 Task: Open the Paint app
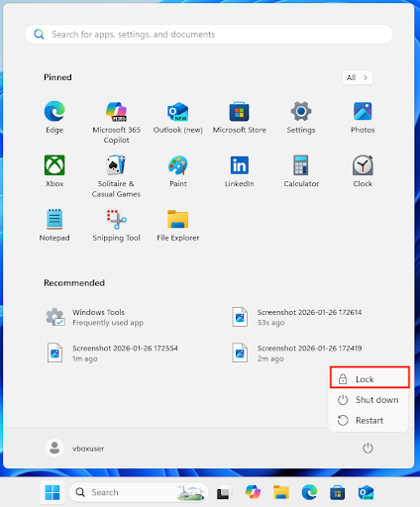click(x=178, y=171)
